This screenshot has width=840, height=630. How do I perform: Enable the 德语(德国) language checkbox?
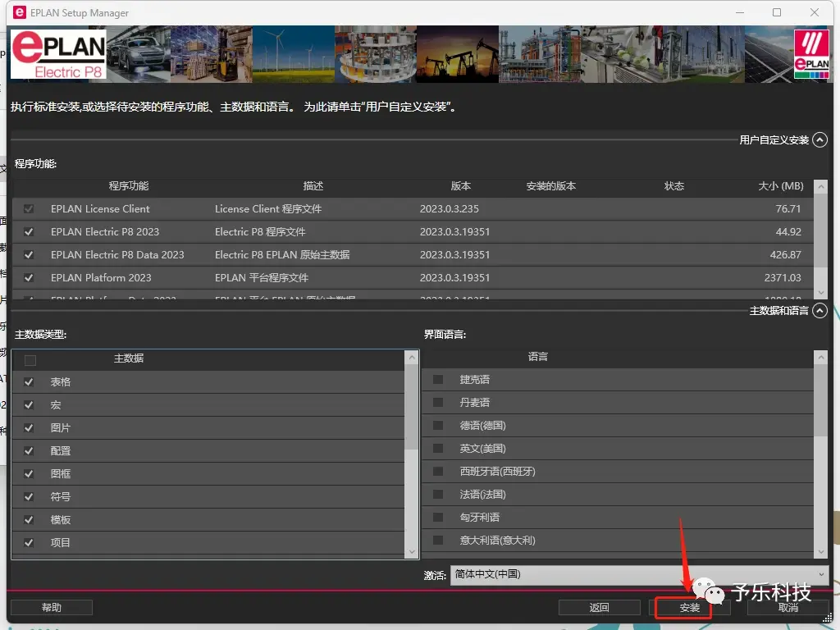(x=438, y=426)
